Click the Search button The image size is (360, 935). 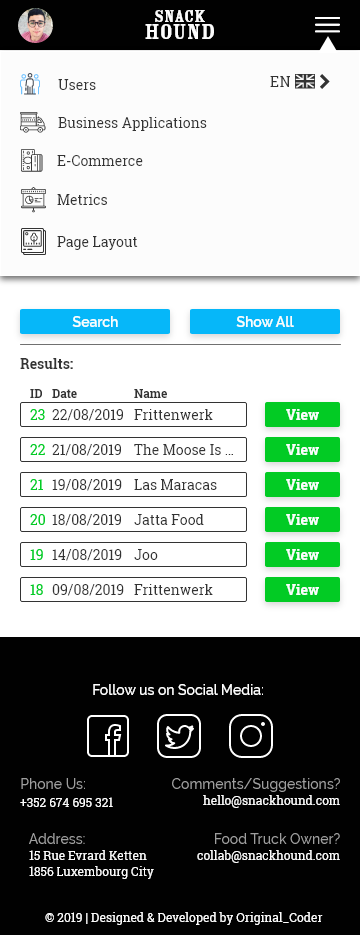tap(95, 321)
